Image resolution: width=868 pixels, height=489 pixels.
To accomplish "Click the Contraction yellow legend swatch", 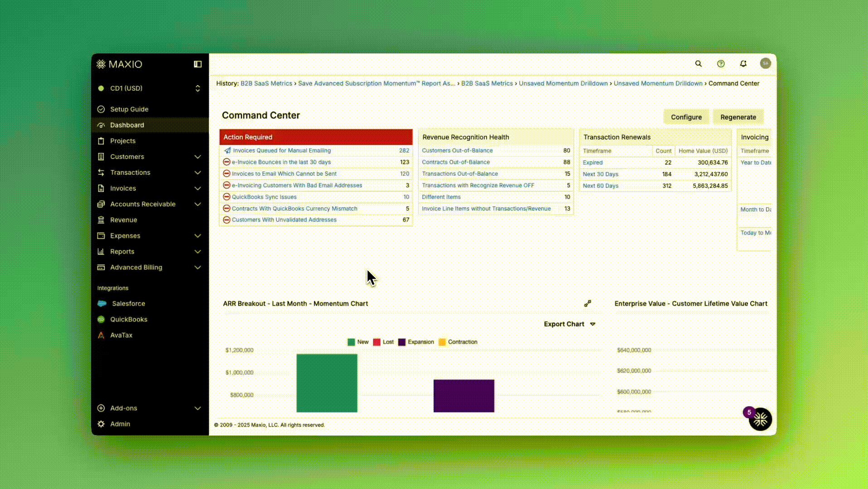I will [442, 342].
